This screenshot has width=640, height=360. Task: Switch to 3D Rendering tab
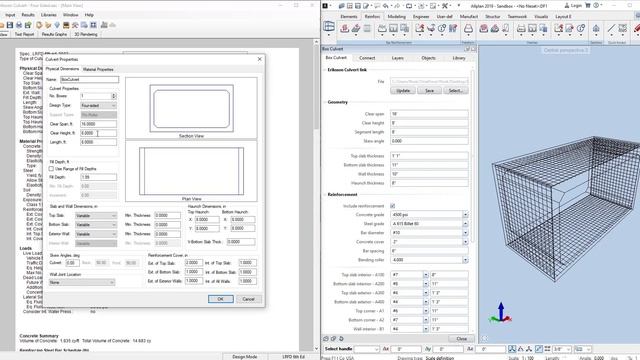click(86, 35)
